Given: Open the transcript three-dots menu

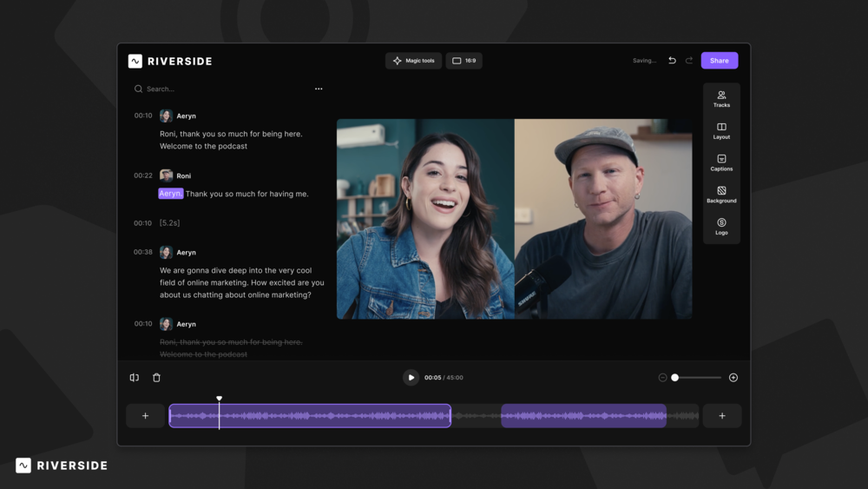Looking at the screenshot, I should tap(319, 89).
